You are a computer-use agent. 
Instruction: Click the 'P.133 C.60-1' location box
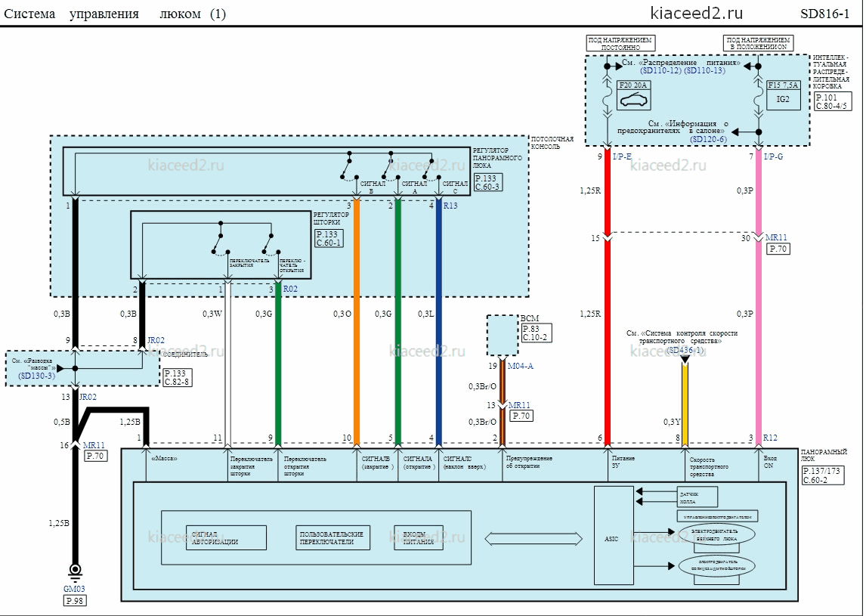[x=329, y=238]
